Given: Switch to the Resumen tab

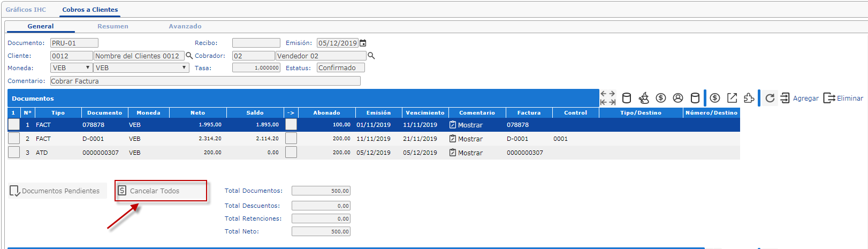Looking at the screenshot, I should point(112,26).
